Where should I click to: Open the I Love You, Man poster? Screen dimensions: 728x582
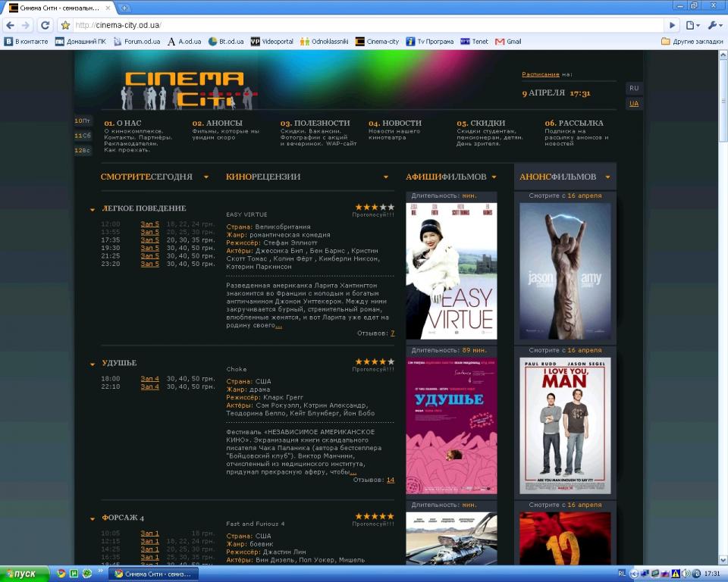click(565, 426)
